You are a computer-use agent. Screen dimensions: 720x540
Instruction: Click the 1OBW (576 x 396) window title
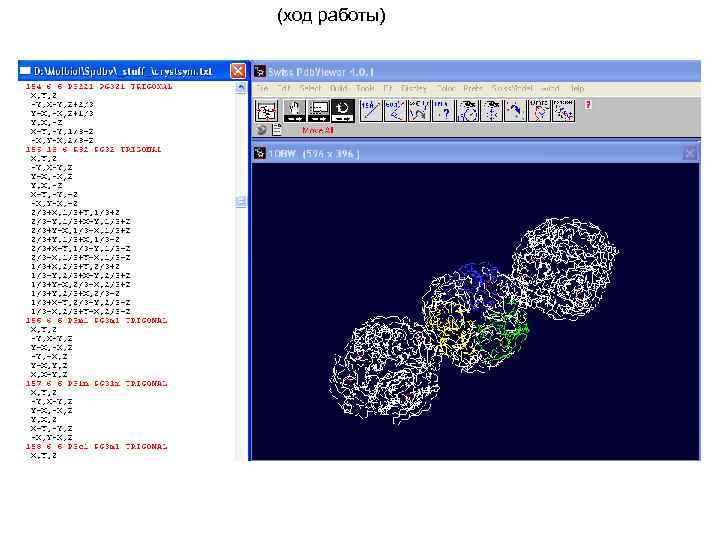click(x=314, y=154)
